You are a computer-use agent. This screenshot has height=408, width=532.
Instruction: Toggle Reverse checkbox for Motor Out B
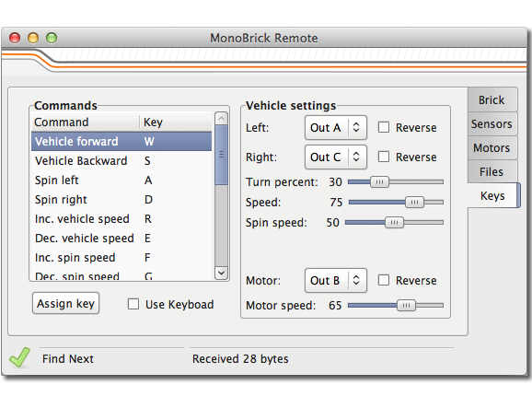click(x=384, y=280)
